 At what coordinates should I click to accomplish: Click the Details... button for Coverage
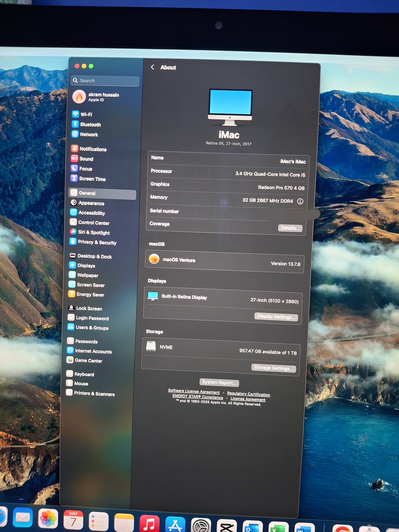point(290,228)
